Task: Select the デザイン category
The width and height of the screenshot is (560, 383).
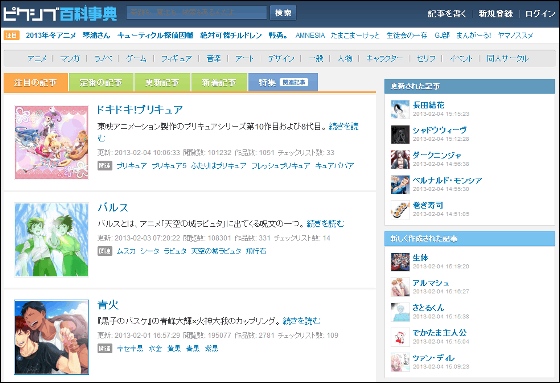Action: coord(281,58)
